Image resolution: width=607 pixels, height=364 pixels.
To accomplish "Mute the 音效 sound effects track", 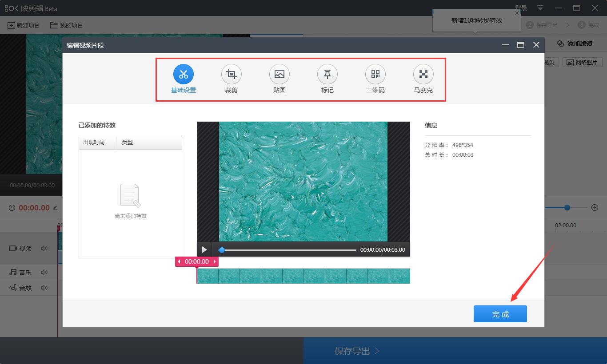I will [x=44, y=288].
